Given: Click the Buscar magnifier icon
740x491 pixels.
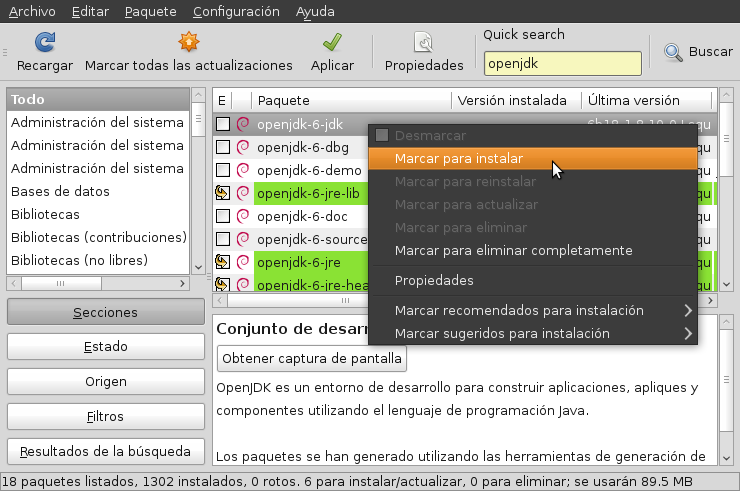Looking at the screenshot, I should [x=673, y=52].
